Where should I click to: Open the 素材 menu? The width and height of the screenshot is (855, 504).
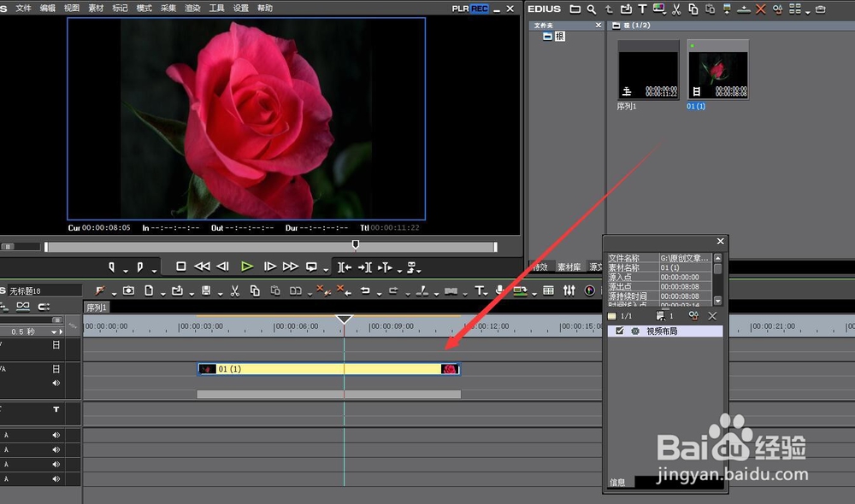coord(96,9)
